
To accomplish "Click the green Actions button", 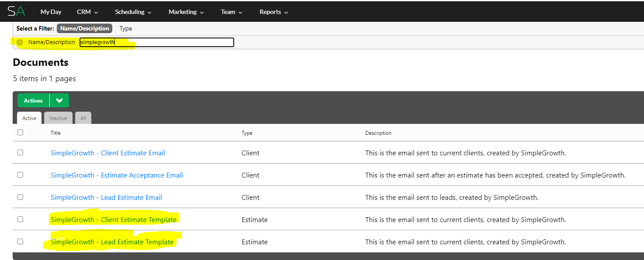I will 33,100.
